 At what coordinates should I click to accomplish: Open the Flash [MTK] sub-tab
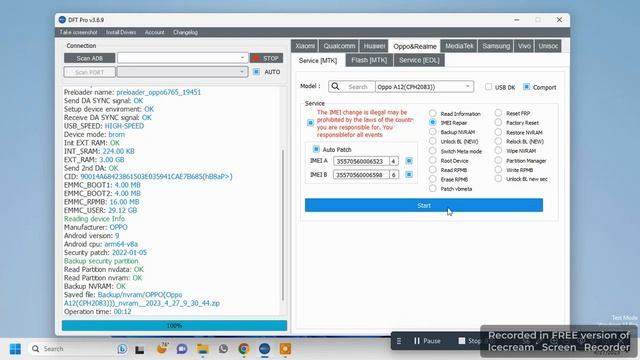pyautogui.click(x=369, y=60)
